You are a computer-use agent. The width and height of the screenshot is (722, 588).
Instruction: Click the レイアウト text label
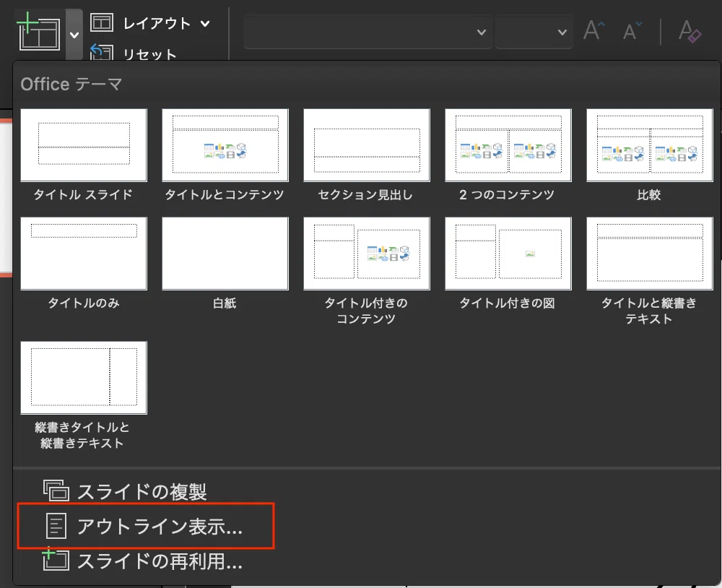(x=157, y=23)
